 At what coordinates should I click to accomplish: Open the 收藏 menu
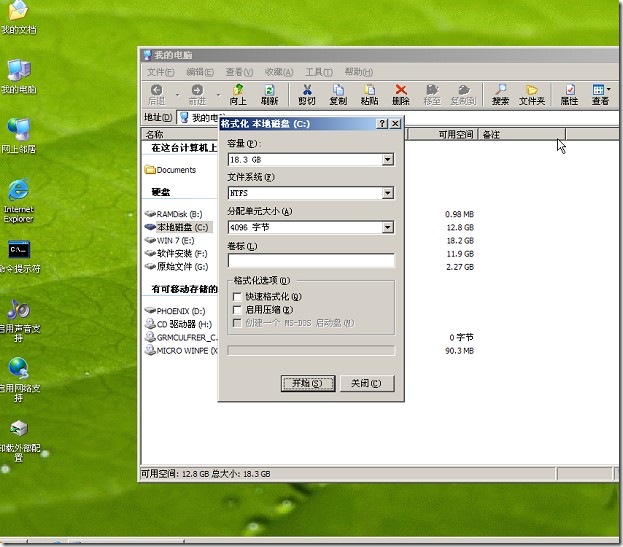point(279,72)
